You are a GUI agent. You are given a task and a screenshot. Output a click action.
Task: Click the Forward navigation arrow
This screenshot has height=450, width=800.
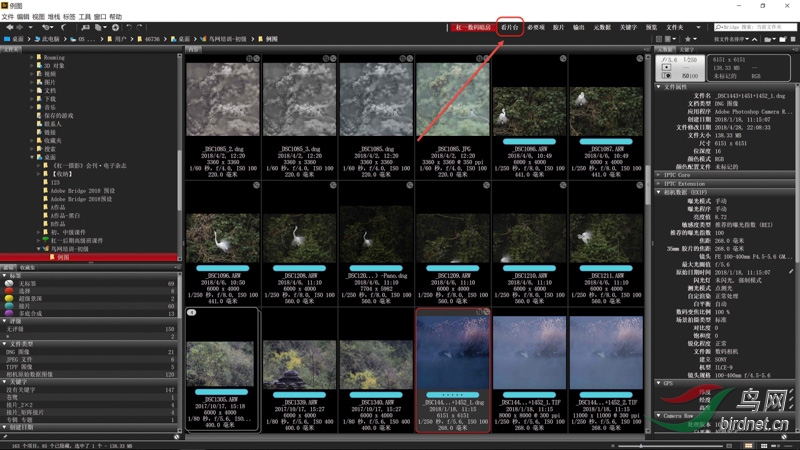[17, 28]
